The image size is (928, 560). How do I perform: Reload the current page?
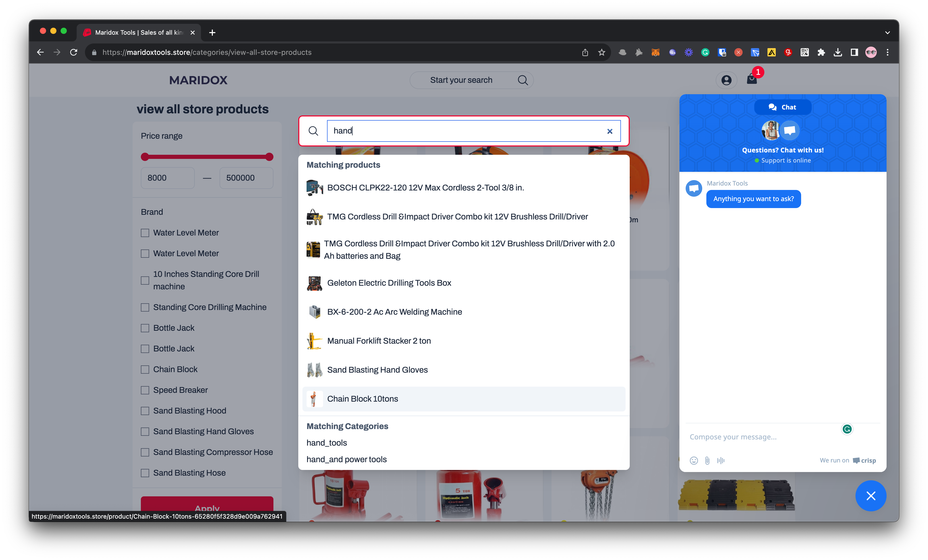(74, 52)
